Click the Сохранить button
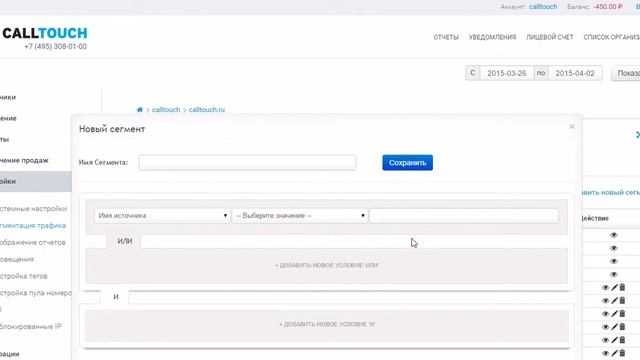The height and width of the screenshot is (360, 640). tap(407, 163)
